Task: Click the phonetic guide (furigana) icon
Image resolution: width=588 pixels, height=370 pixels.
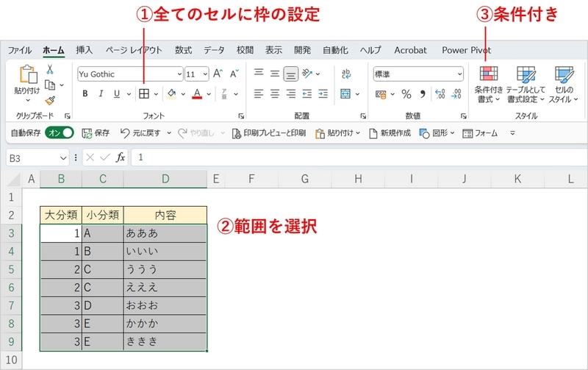Action: pyautogui.click(x=224, y=94)
